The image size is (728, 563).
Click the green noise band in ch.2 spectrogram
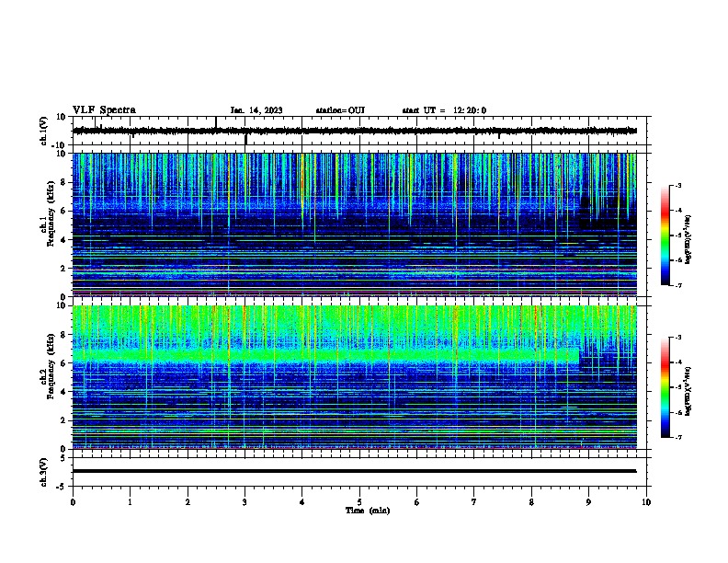point(326,356)
